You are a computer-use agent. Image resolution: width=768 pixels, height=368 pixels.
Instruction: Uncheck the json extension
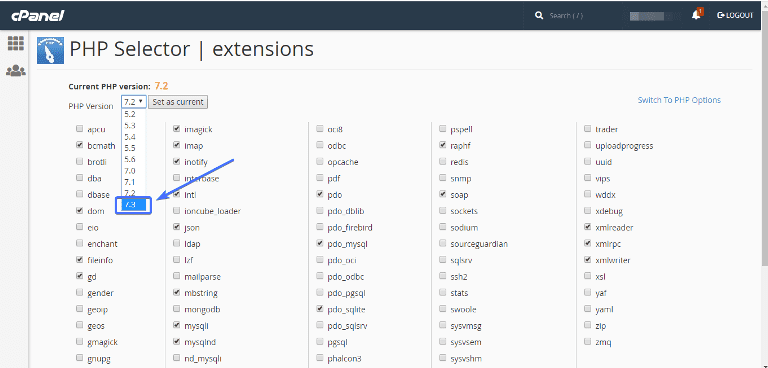(x=176, y=227)
